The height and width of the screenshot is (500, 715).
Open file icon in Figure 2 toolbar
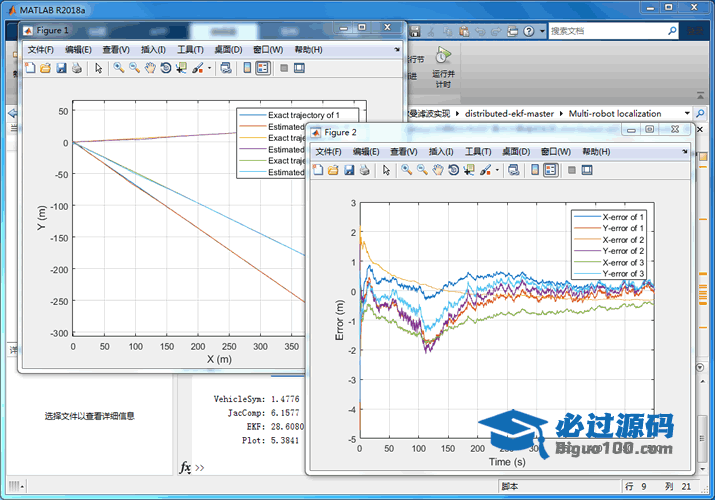(x=333, y=170)
